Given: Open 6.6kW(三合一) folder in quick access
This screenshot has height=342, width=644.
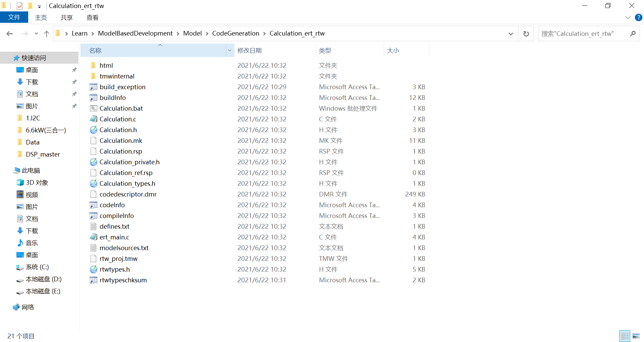Looking at the screenshot, I should click(46, 130).
